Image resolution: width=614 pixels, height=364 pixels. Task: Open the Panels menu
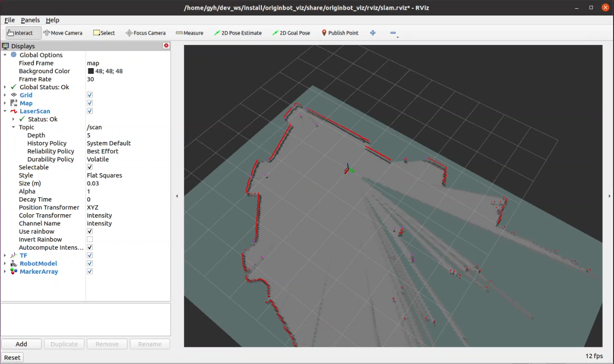pos(30,20)
